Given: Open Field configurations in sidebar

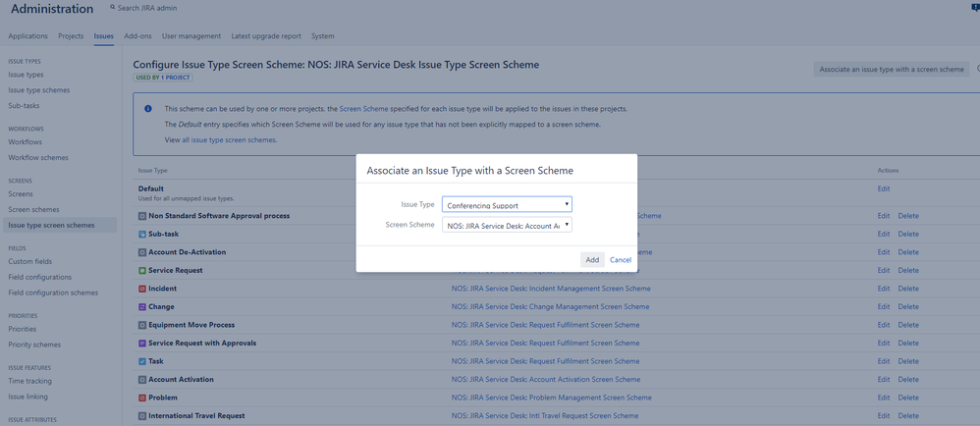Looking at the screenshot, I should pyautogui.click(x=40, y=278).
